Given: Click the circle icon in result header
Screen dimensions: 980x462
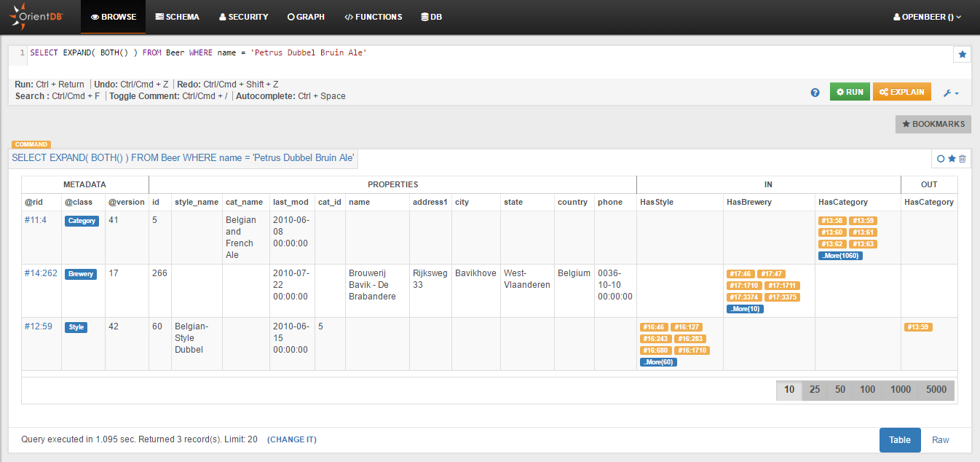Looking at the screenshot, I should coord(941,159).
